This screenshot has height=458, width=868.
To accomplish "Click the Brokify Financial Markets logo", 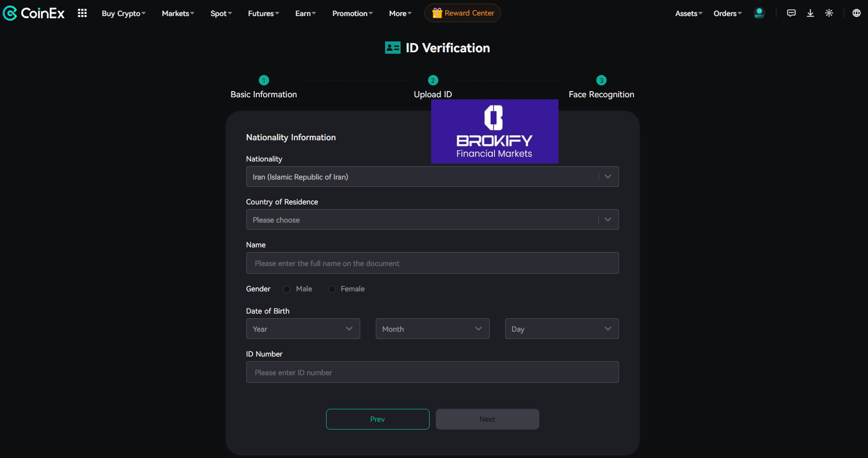I will [x=494, y=131].
